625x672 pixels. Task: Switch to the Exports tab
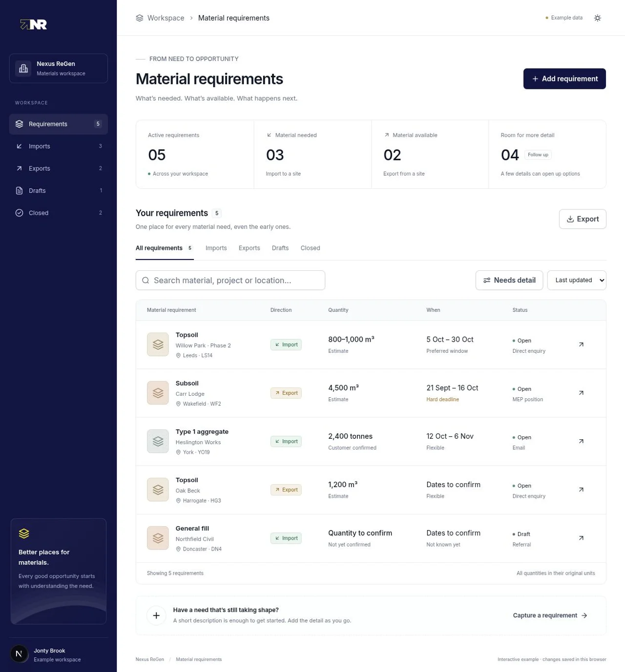(250, 248)
